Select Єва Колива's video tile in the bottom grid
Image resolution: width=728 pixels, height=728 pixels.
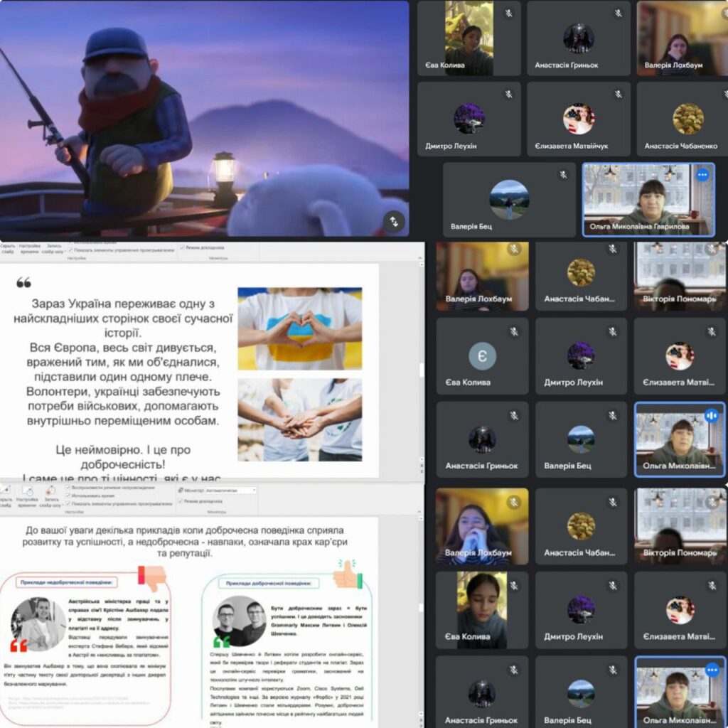[482, 610]
